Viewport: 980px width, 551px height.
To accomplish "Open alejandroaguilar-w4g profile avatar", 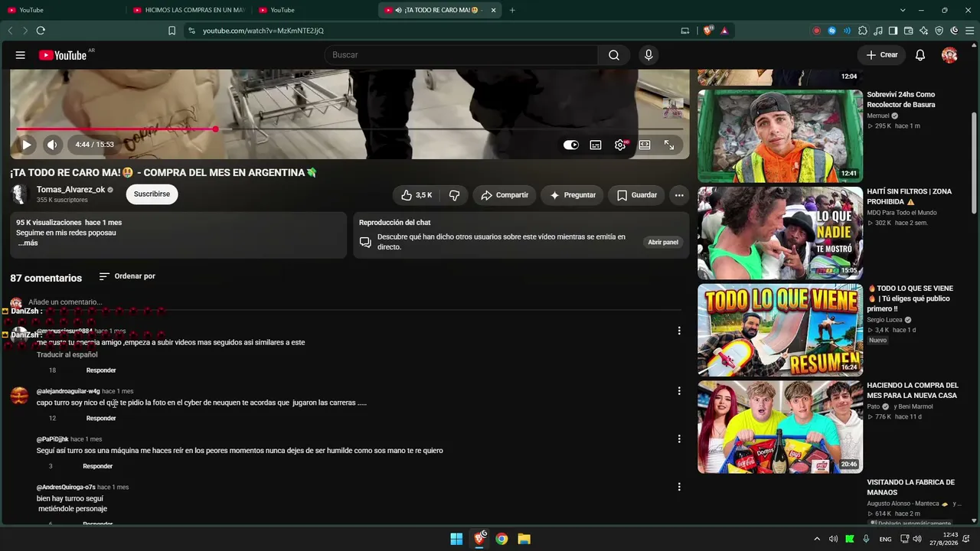I will pyautogui.click(x=19, y=396).
